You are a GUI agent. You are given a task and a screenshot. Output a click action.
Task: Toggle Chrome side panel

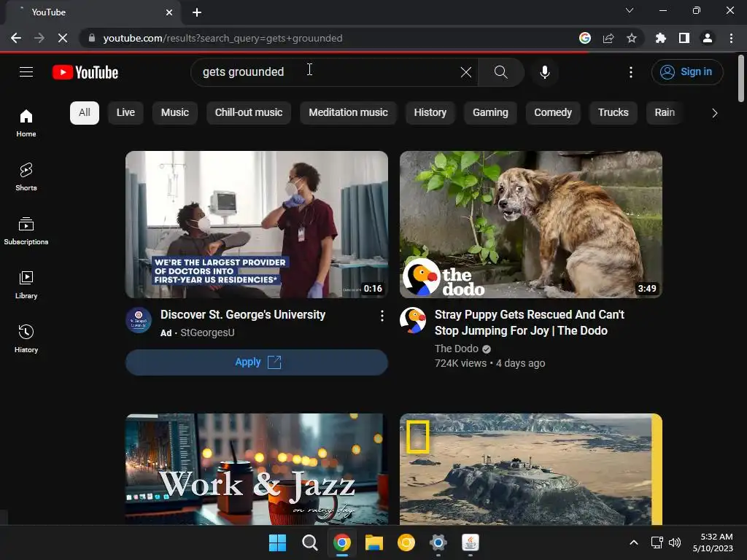(684, 38)
